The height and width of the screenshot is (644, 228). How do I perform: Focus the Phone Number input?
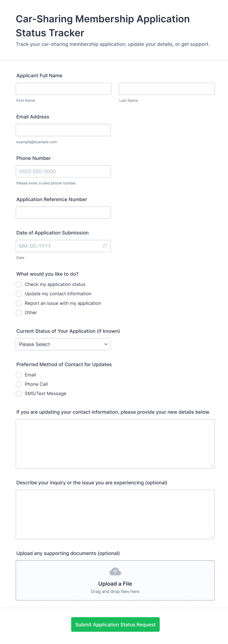(x=63, y=171)
